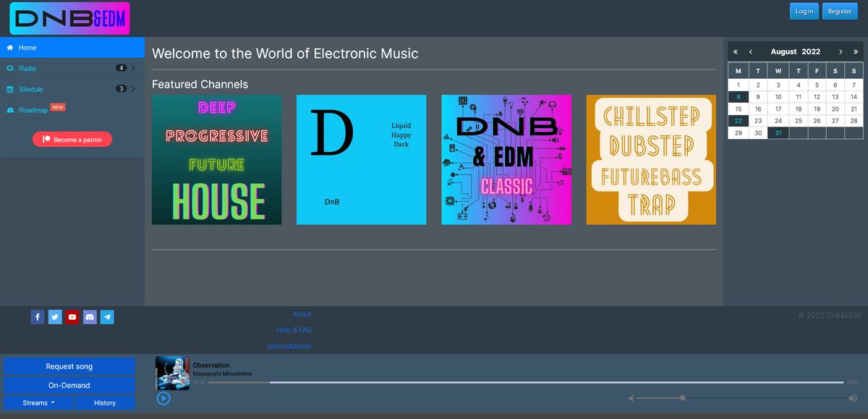Go to next month in the calendar
868x419 pixels.
pyautogui.click(x=841, y=51)
